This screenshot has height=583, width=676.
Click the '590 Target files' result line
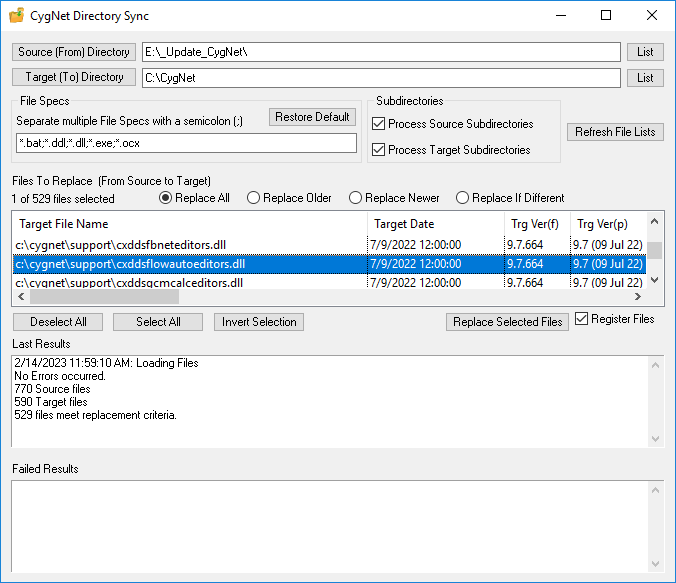pos(51,402)
